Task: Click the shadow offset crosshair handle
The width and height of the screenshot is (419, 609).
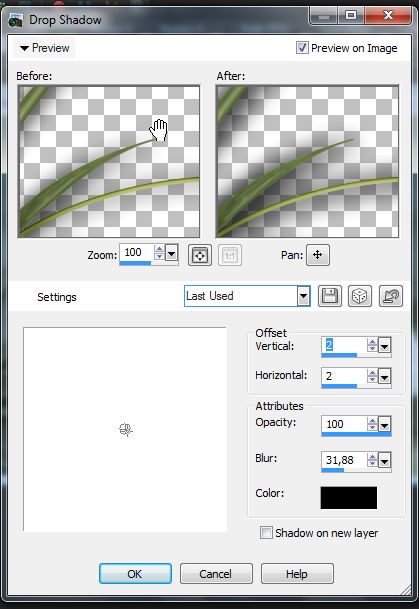Action: pos(125,430)
